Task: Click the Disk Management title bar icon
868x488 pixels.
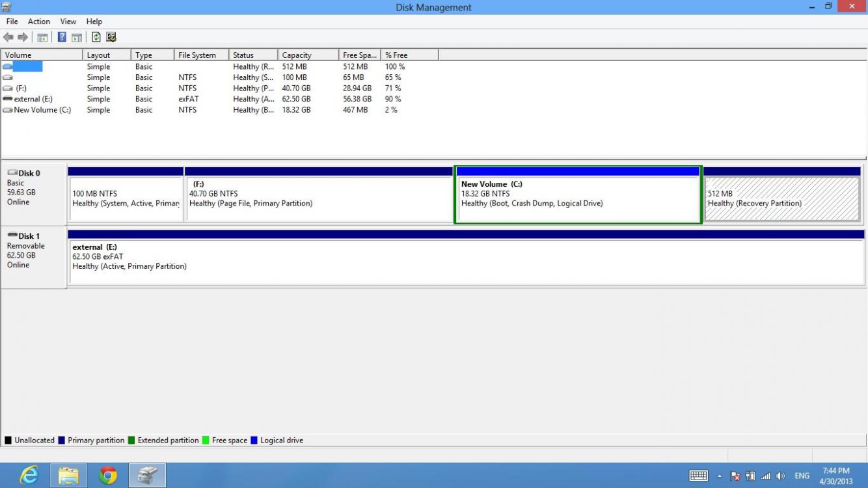Action: [7, 7]
